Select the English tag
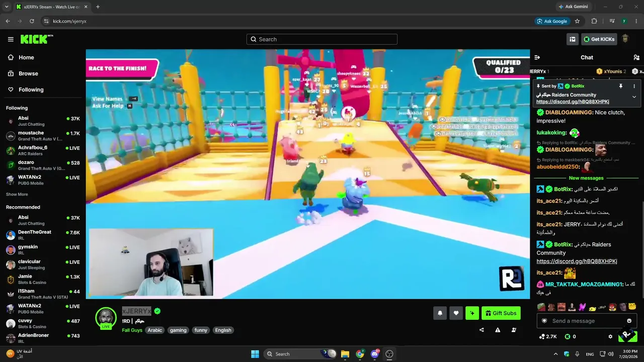 223,330
